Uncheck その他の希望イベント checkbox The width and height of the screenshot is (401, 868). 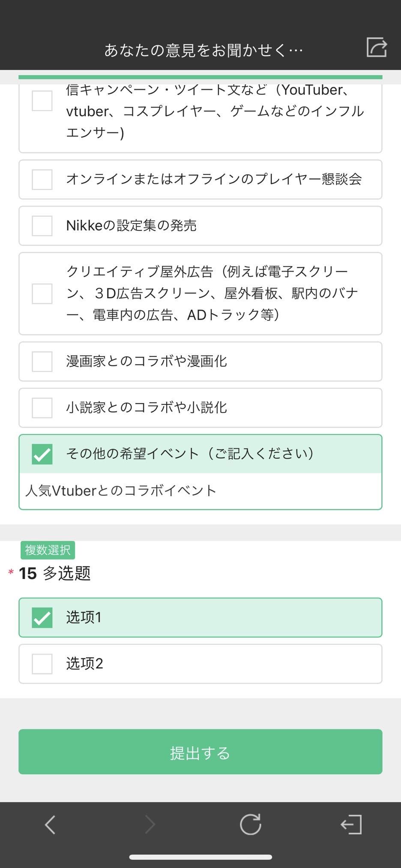(x=42, y=454)
